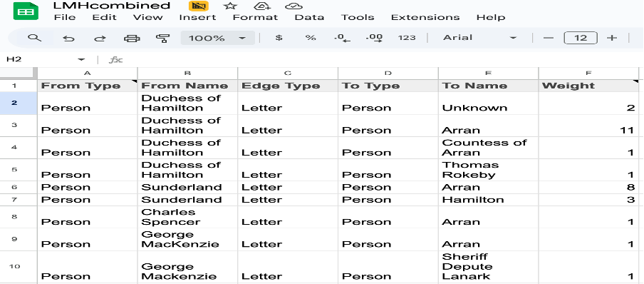644x284 pixels.
Task: Decrease font size with minus button
Action: (x=549, y=39)
